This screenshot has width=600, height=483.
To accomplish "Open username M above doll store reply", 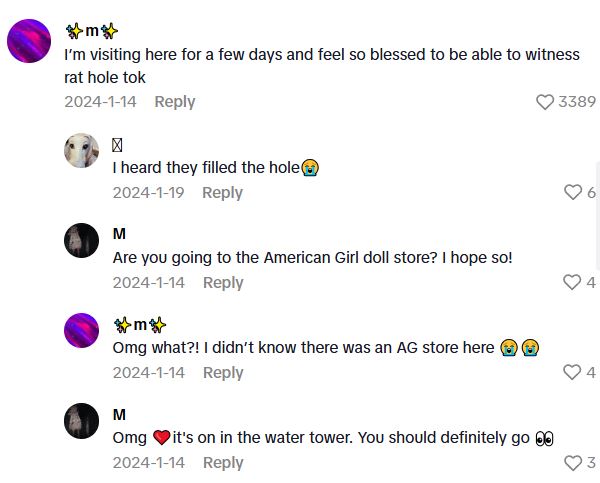I will [x=119, y=234].
